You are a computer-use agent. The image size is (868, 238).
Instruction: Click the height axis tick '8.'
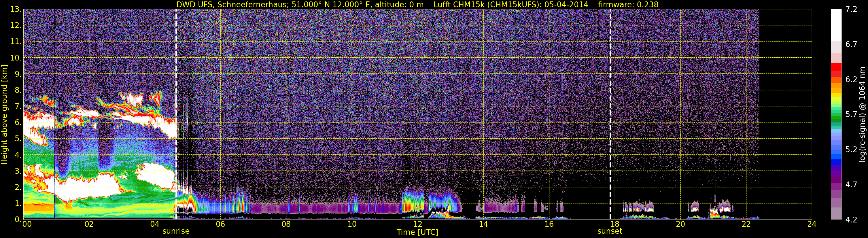pos(18,90)
